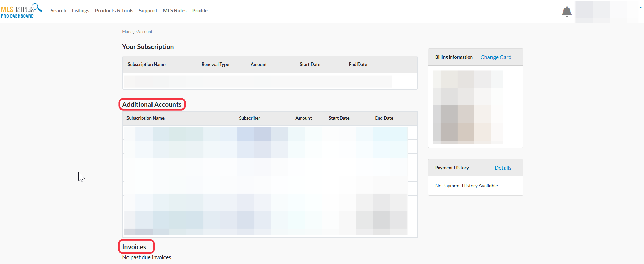Click the Renewal Type column header

pos(215,65)
